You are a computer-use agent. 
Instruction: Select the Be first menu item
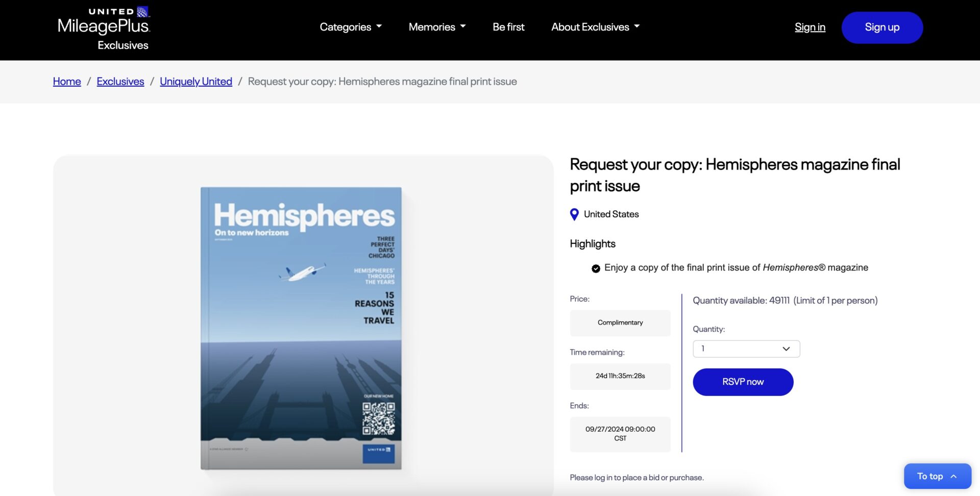click(508, 27)
